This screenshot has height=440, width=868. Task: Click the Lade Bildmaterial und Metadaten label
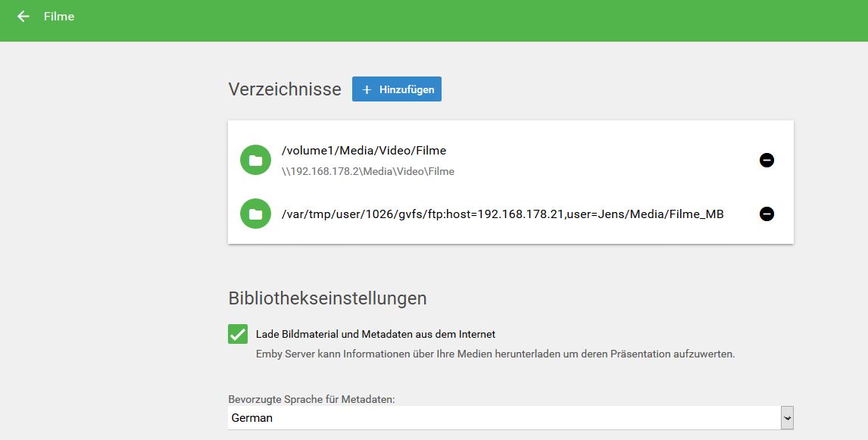[376, 334]
